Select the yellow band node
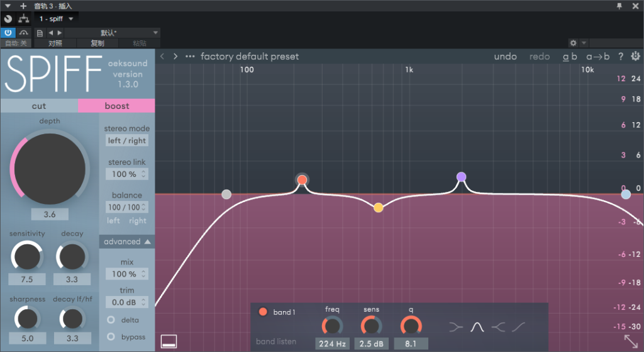 (x=378, y=208)
